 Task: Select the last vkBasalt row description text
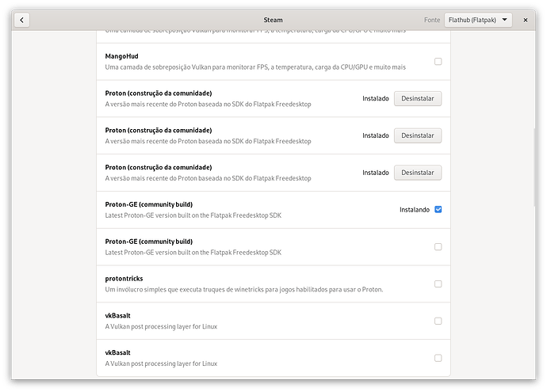pyautogui.click(x=161, y=363)
